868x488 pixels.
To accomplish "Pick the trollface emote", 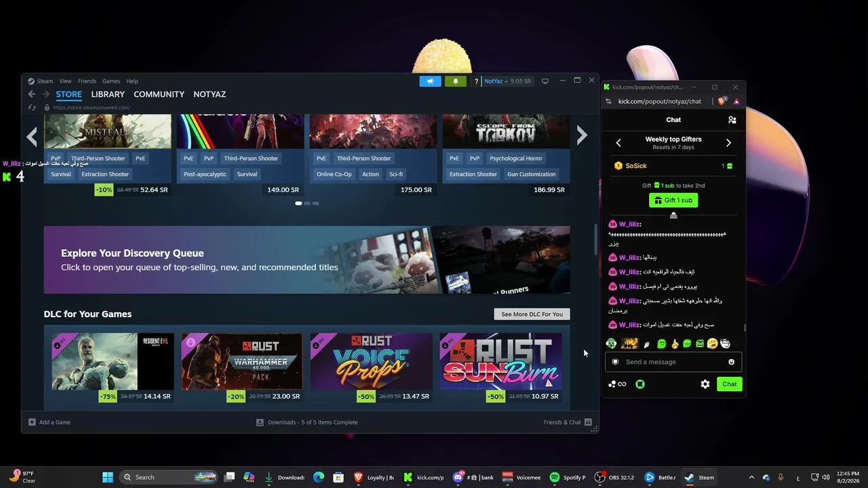I will tap(725, 344).
